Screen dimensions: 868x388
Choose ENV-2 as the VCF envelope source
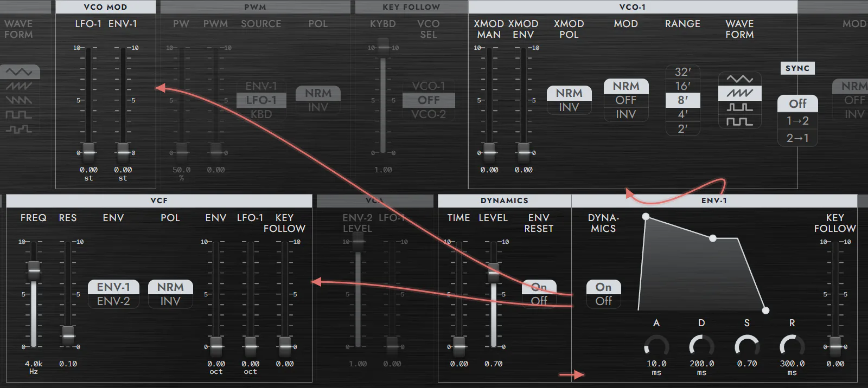pyautogui.click(x=113, y=301)
